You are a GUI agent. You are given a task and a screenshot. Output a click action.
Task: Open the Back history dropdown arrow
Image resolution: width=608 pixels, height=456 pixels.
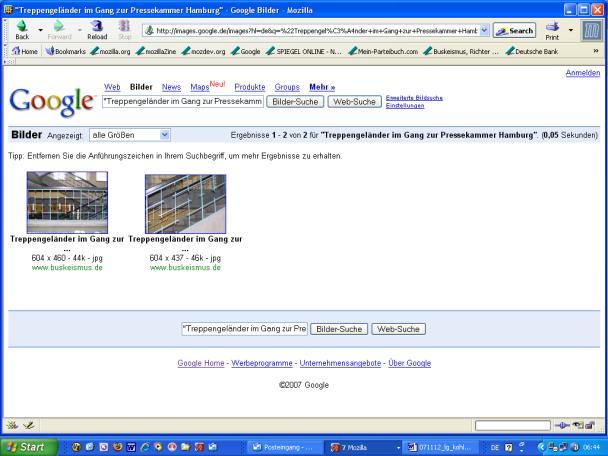click(x=40, y=30)
